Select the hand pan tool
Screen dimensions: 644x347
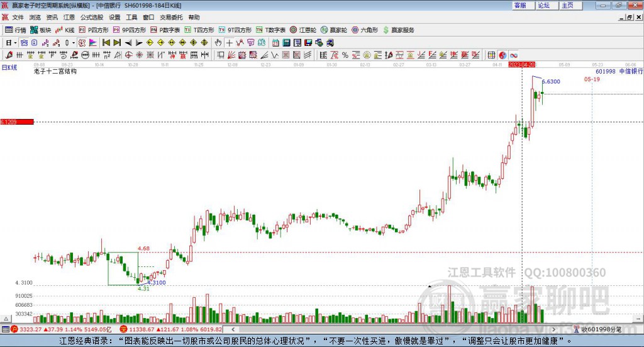point(218,43)
